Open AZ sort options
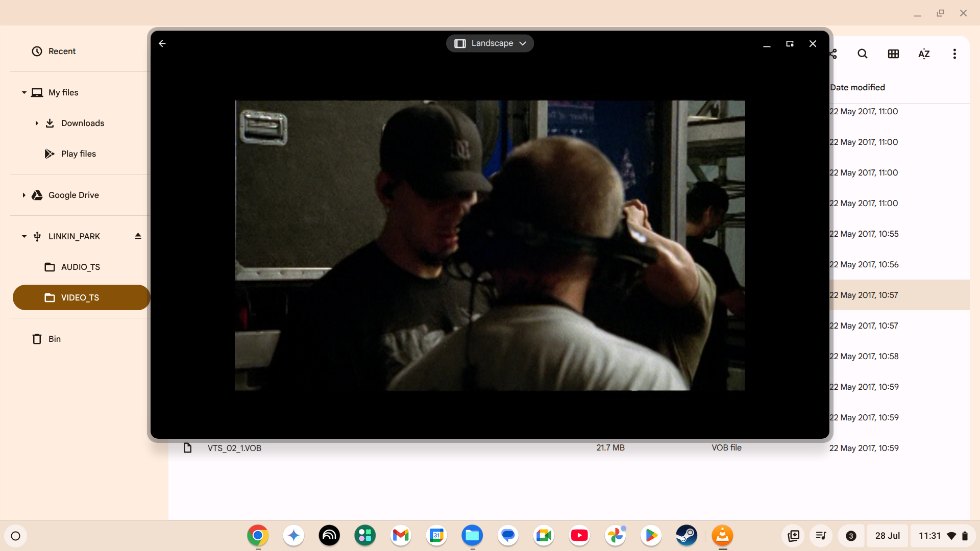 click(924, 54)
